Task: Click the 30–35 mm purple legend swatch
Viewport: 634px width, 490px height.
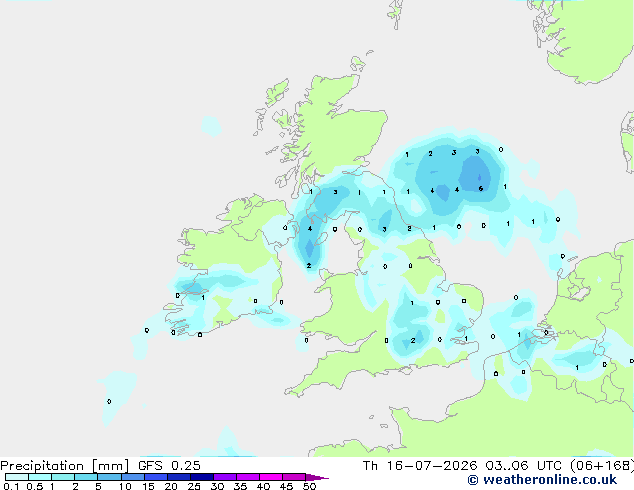Action: (225, 477)
